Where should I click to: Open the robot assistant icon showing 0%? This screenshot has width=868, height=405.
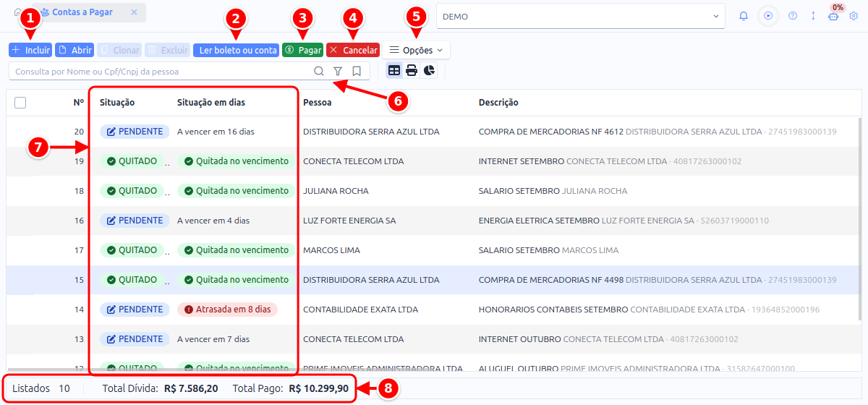pos(833,16)
